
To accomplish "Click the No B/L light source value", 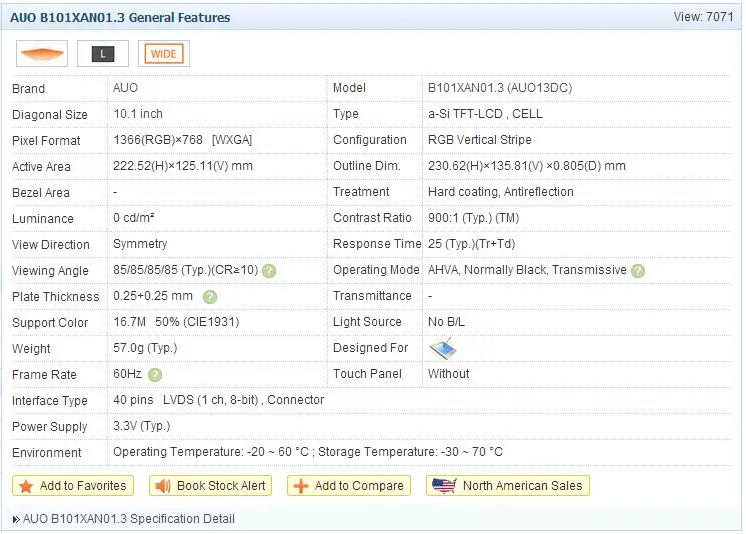I will (446, 322).
